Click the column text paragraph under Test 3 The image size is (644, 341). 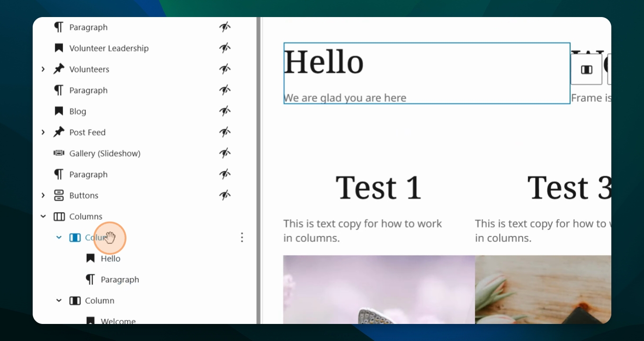click(x=543, y=231)
